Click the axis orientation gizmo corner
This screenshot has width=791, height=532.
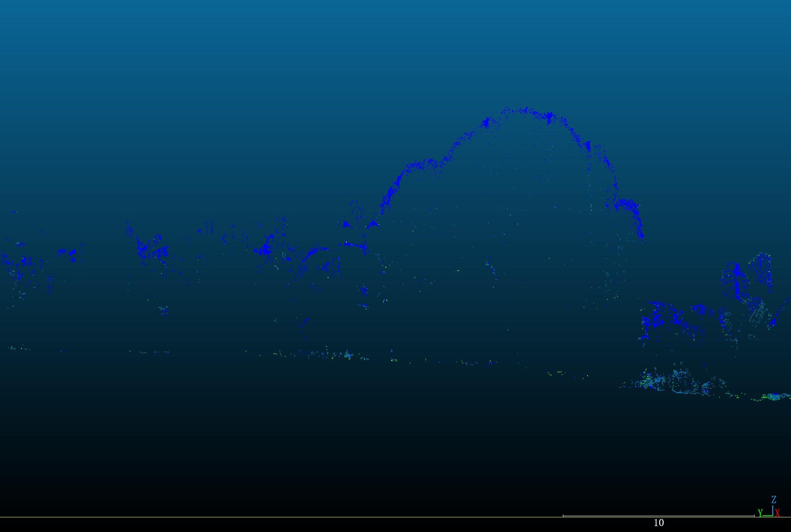click(x=772, y=515)
